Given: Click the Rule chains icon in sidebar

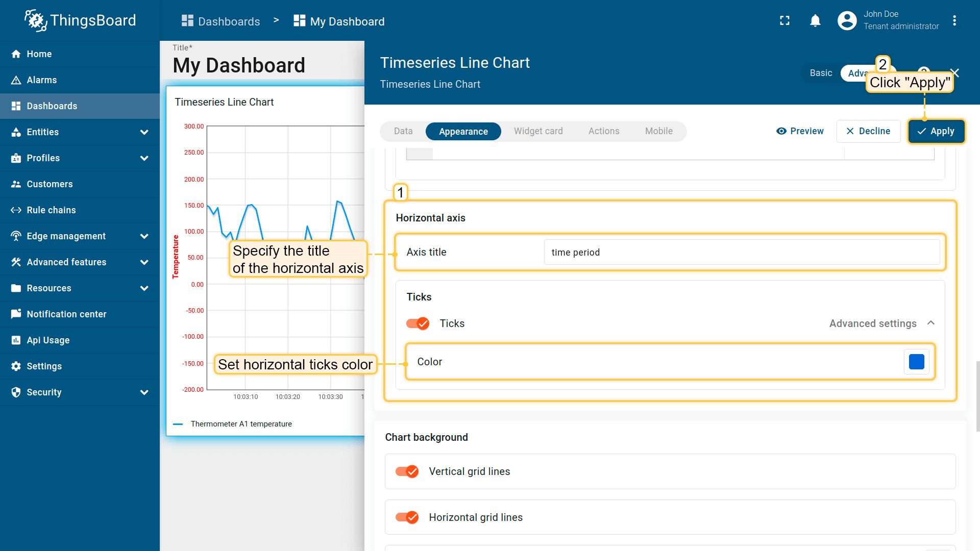Looking at the screenshot, I should coord(16,210).
